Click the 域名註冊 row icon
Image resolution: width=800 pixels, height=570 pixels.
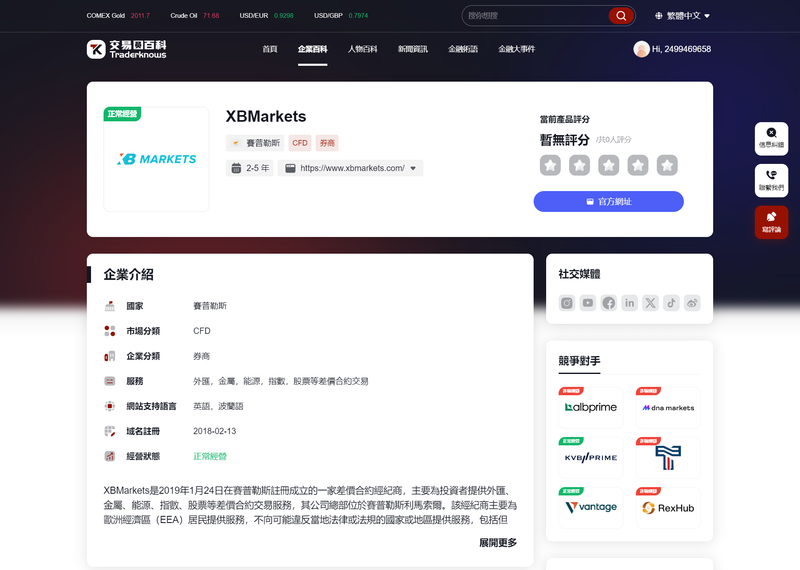click(x=110, y=431)
